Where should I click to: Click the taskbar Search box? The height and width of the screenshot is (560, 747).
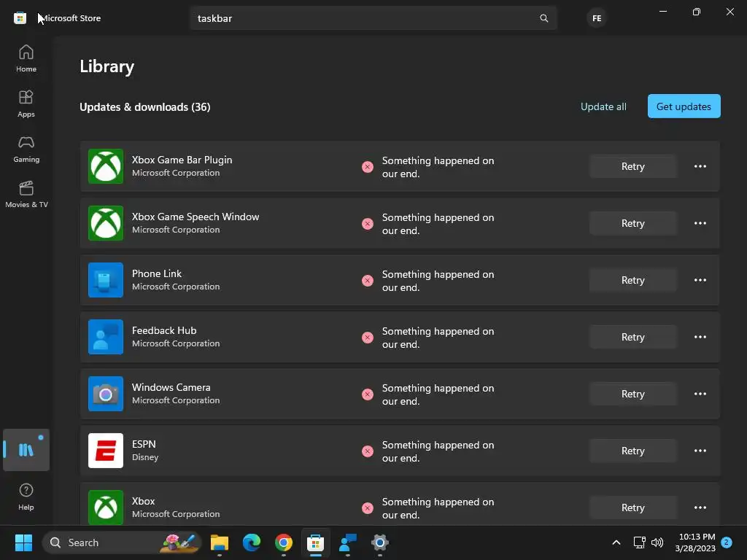123,542
